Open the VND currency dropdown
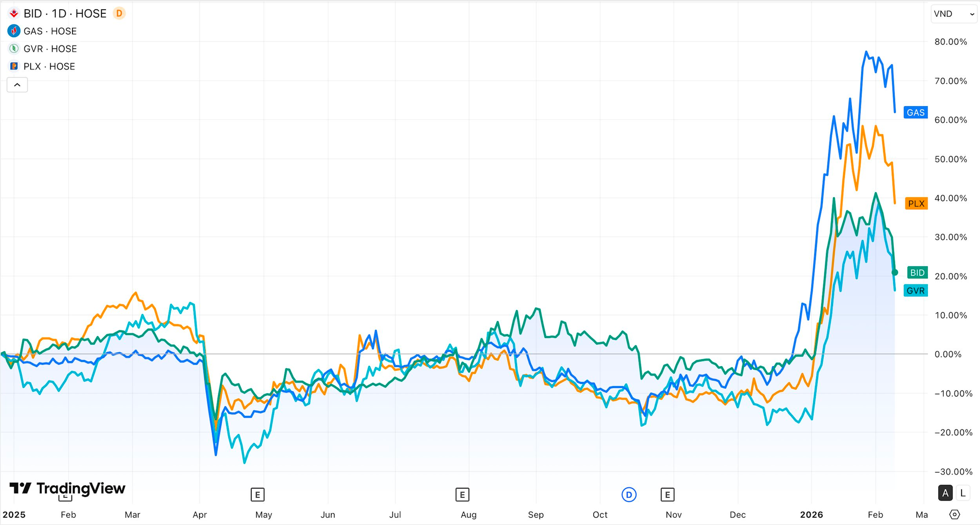The width and height of the screenshot is (980, 525). pos(953,14)
